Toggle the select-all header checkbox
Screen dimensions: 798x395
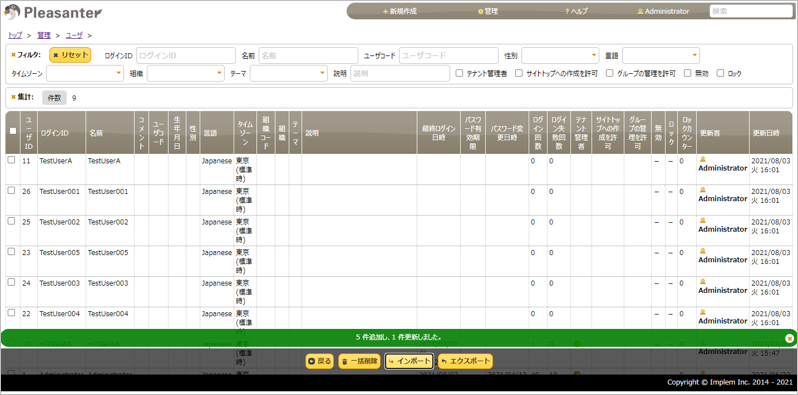(13, 131)
